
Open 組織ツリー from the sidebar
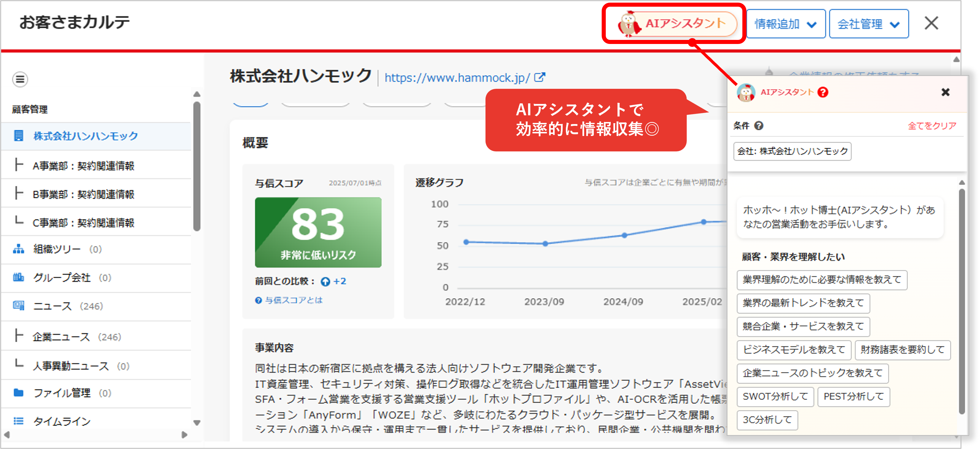(57, 249)
